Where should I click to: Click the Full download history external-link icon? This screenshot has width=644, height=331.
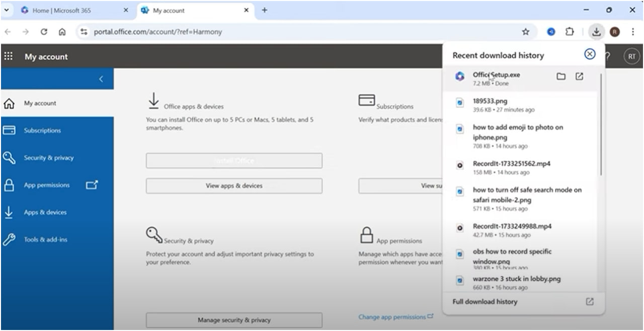[590, 302]
